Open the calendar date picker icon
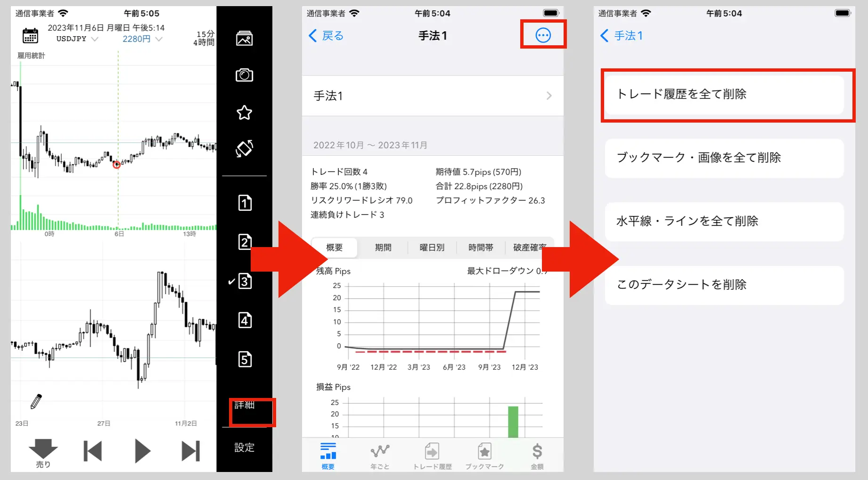Viewport: 868px width, 480px height. pyautogui.click(x=30, y=36)
